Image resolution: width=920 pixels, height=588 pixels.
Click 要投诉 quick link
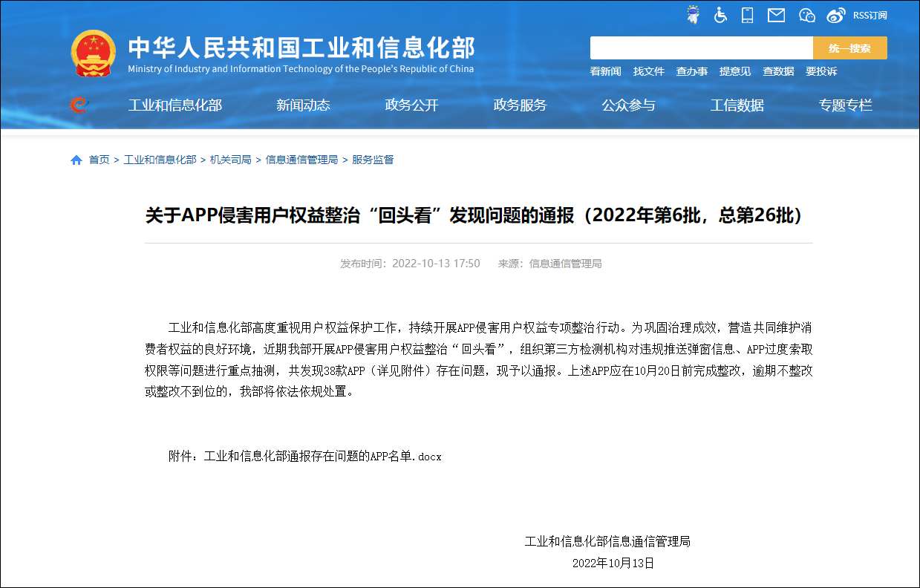[821, 71]
